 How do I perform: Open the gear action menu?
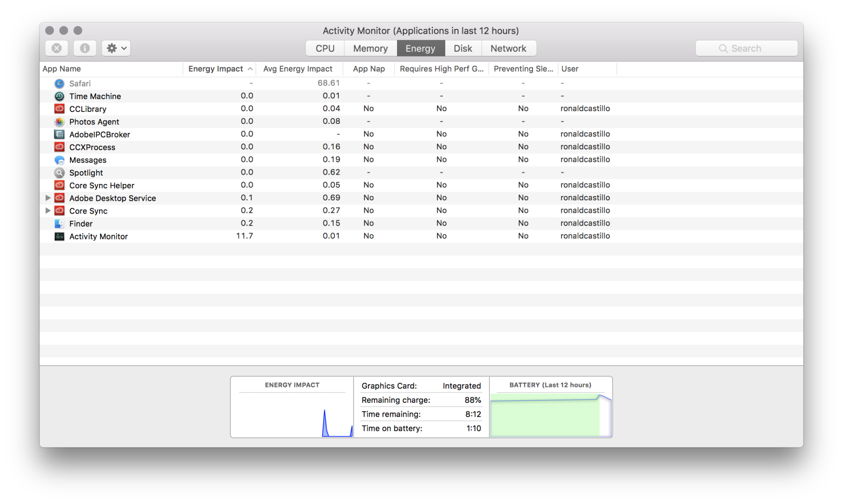coord(116,48)
